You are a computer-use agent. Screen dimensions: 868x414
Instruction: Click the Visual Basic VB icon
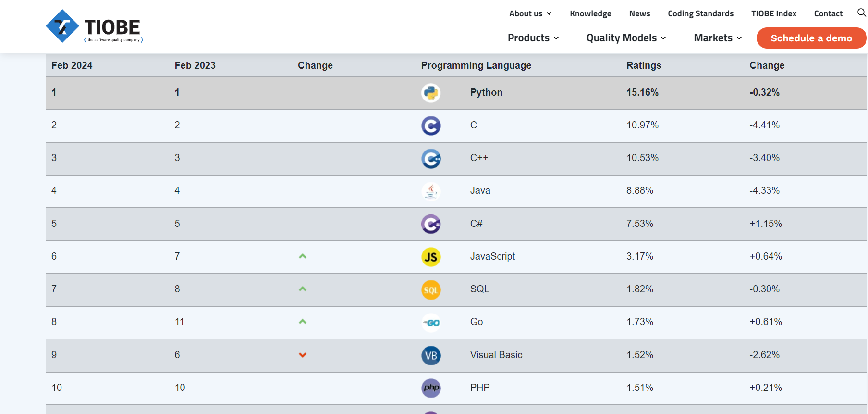[x=431, y=355]
